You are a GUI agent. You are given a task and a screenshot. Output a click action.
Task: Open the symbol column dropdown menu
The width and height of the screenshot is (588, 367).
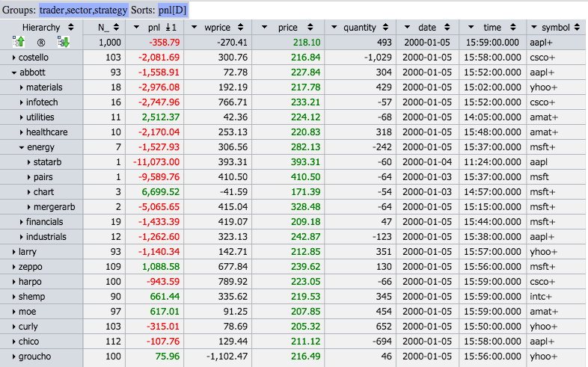(533, 28)
